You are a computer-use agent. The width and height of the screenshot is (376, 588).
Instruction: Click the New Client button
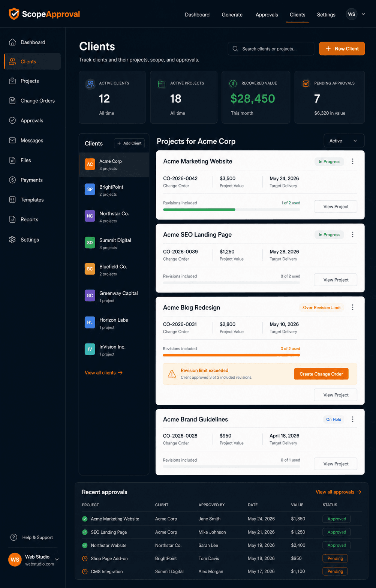342,49
